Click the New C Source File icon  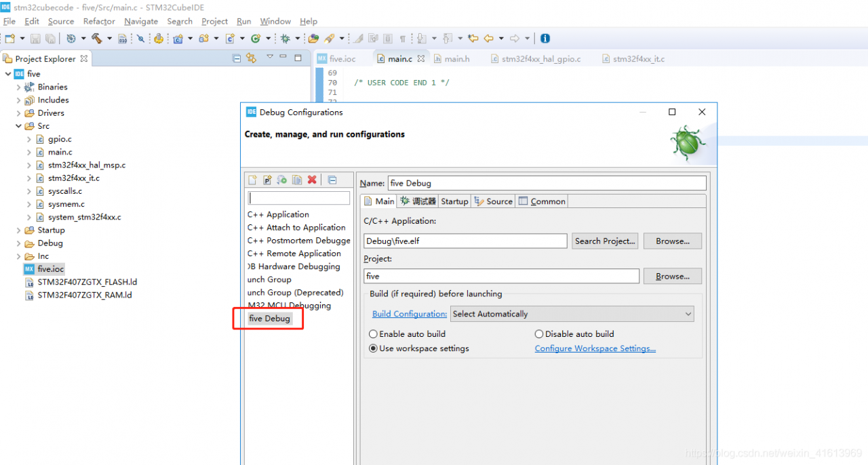tap(231, 39)
